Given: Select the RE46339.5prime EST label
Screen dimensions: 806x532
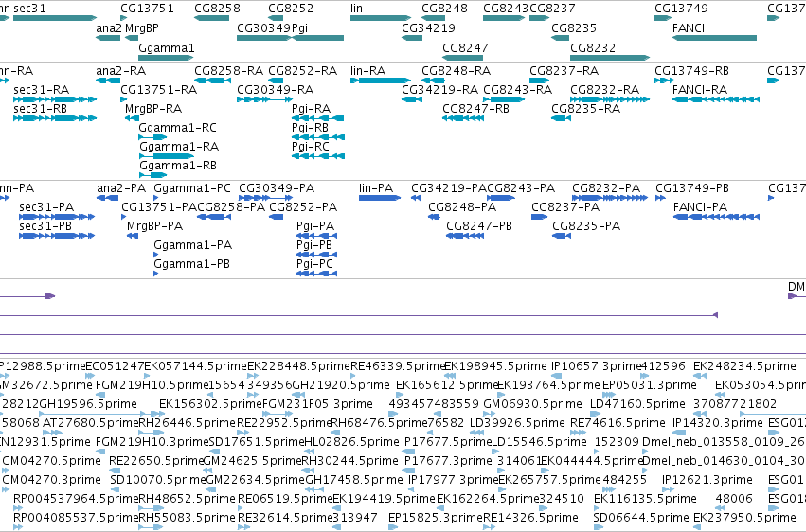Looking at the screenshot, I should 398,366.
